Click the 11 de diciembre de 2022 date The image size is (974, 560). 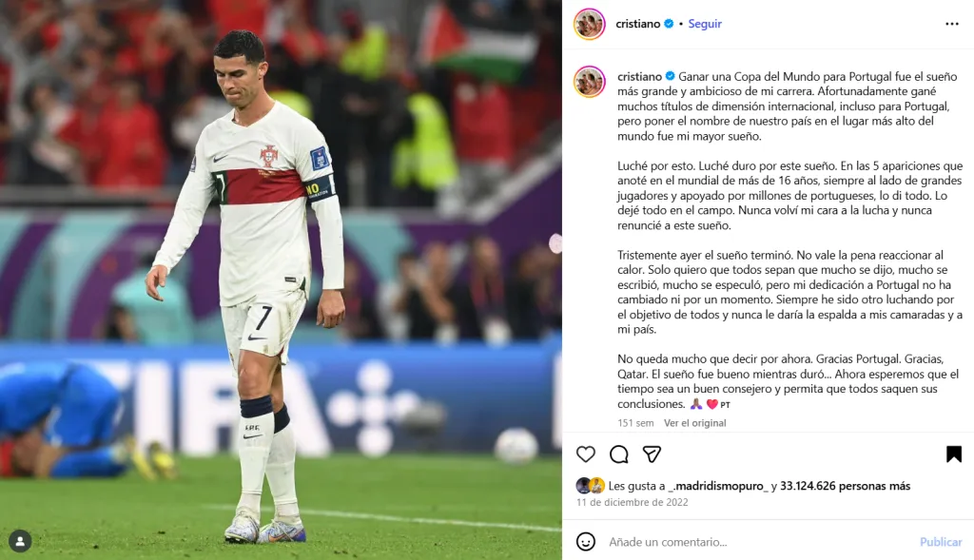point(633,502)
